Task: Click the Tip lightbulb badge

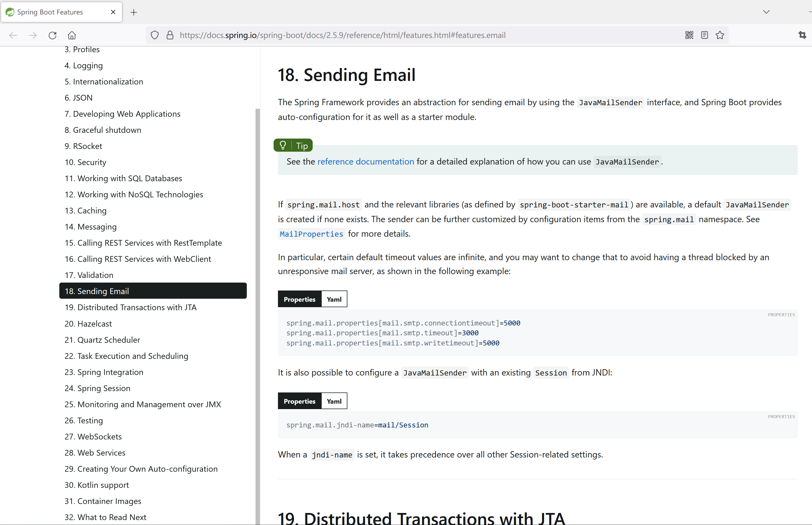Action: 293,146
